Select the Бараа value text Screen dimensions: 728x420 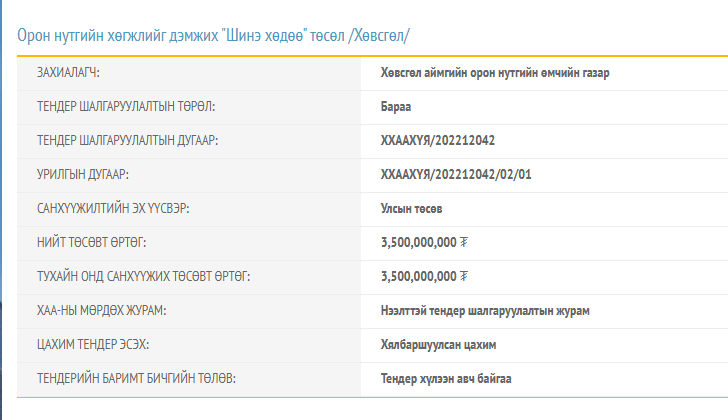pos(397,107)
